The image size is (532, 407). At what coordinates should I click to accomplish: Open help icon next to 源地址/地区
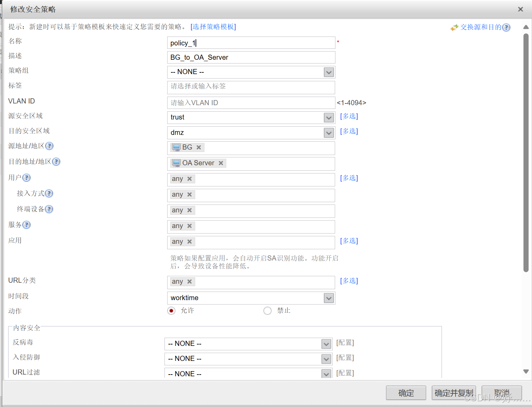coord(49,146)
